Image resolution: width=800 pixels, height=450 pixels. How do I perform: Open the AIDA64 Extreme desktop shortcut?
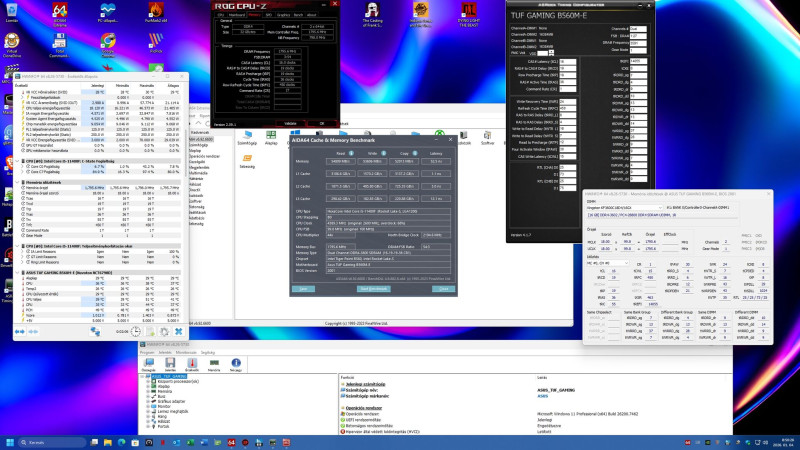pyautogui.click(x=60, y=14)
